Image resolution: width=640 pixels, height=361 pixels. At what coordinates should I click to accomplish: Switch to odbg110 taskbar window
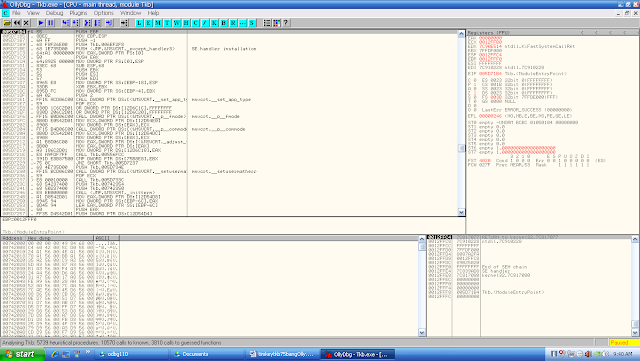pos(132,354)
